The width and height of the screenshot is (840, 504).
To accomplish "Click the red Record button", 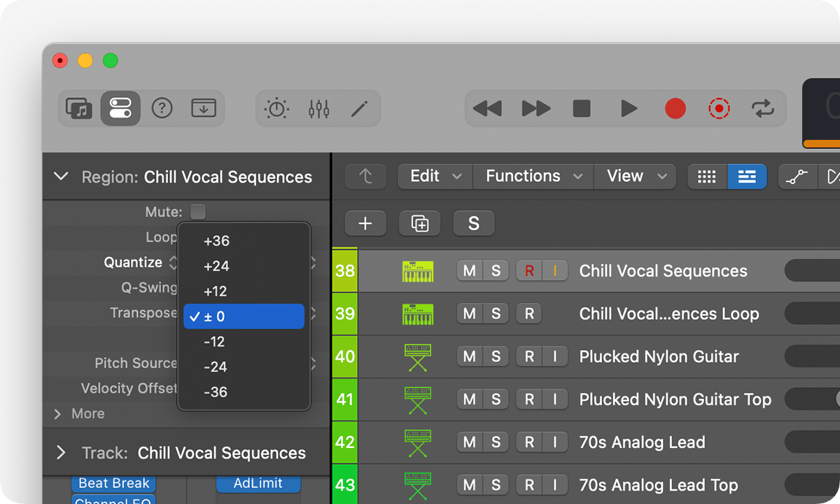I will click(675, 108).
